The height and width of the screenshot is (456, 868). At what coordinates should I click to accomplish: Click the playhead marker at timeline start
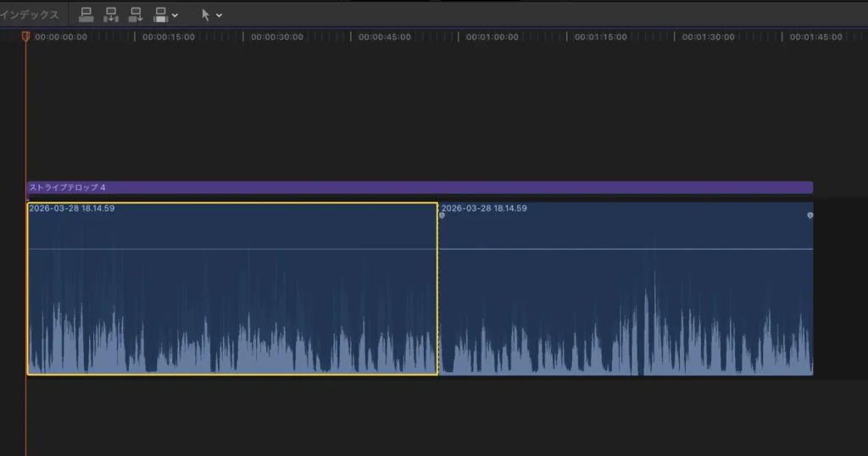[25, 36]
